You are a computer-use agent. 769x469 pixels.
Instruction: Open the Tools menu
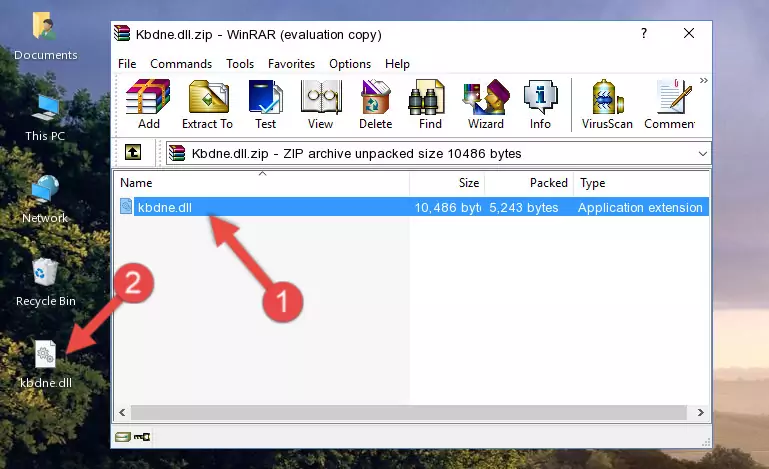click(x=240, y=64)
